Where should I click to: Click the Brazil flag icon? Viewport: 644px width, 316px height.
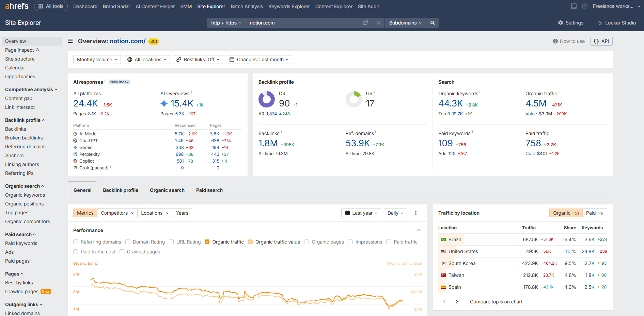(x=443, y=239)
